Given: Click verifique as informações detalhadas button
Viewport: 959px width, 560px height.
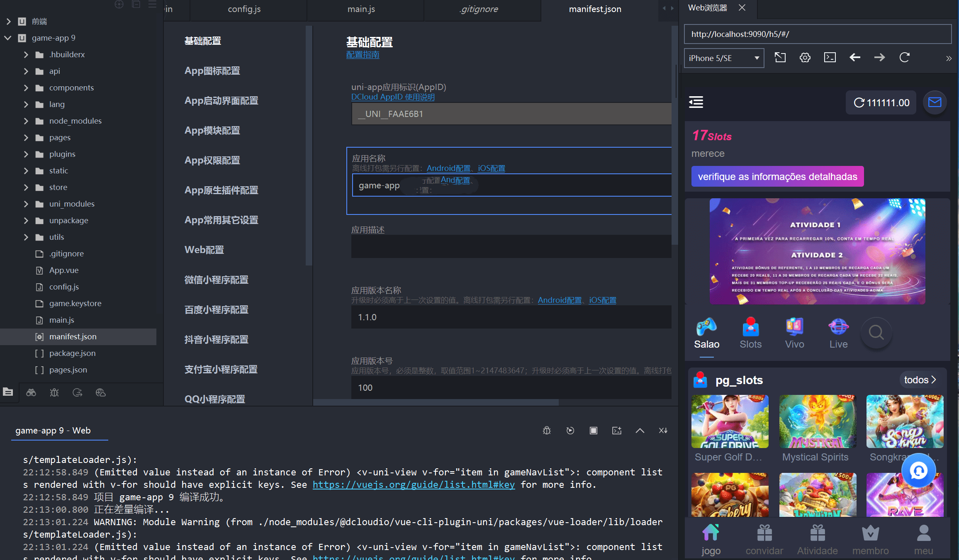Looking at the screenshot, I should (x=777, y=177).
